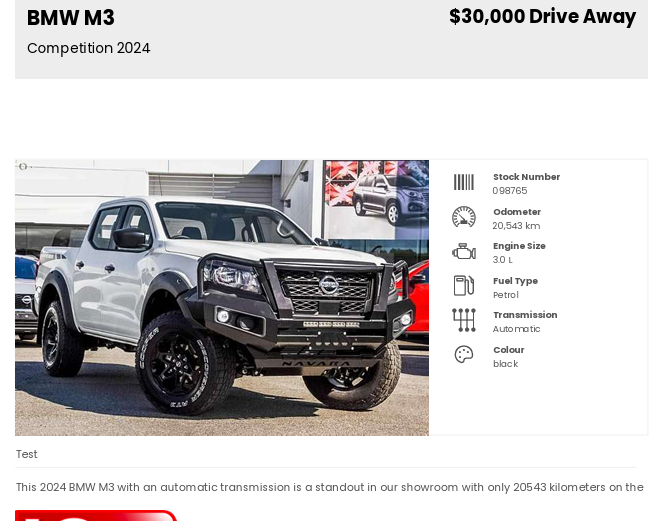Click the 3.0 L engine size value

point(502,260)
